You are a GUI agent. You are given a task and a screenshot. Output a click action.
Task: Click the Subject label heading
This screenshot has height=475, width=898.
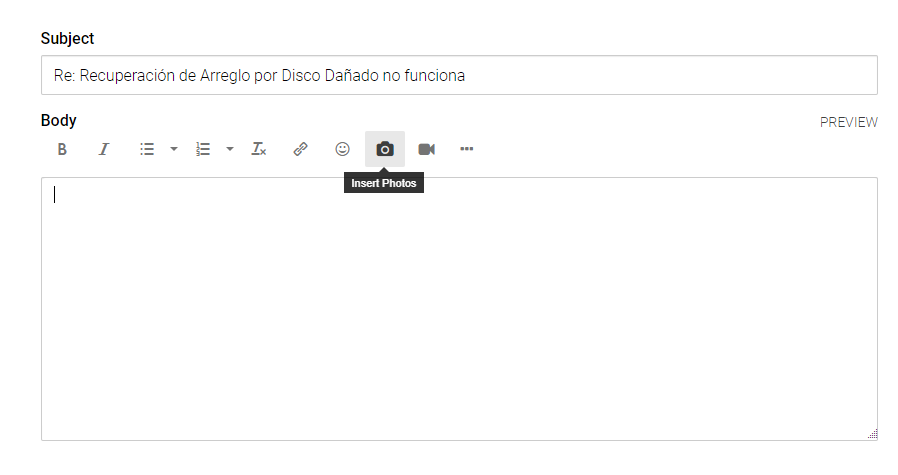click(67, 38)
